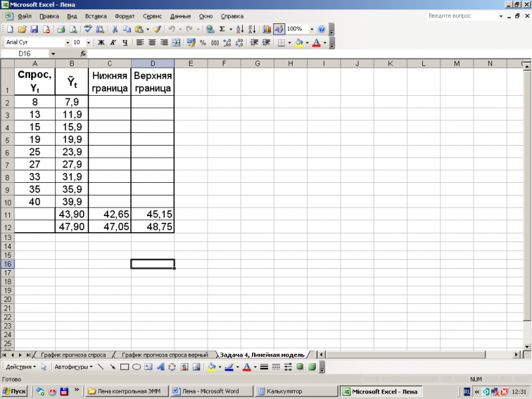Insert a text box from drawing toolbar

148,367
